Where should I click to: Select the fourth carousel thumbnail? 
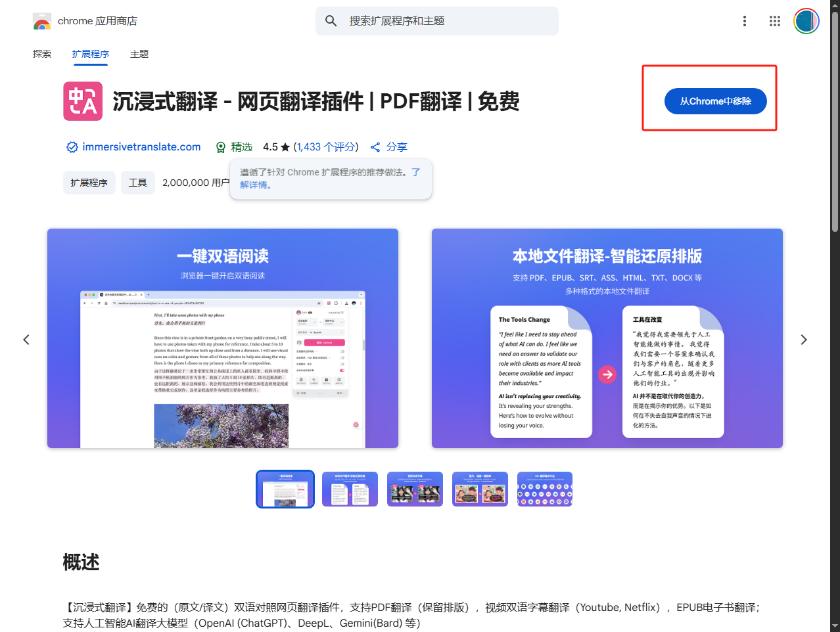click(x=480, y=489)
